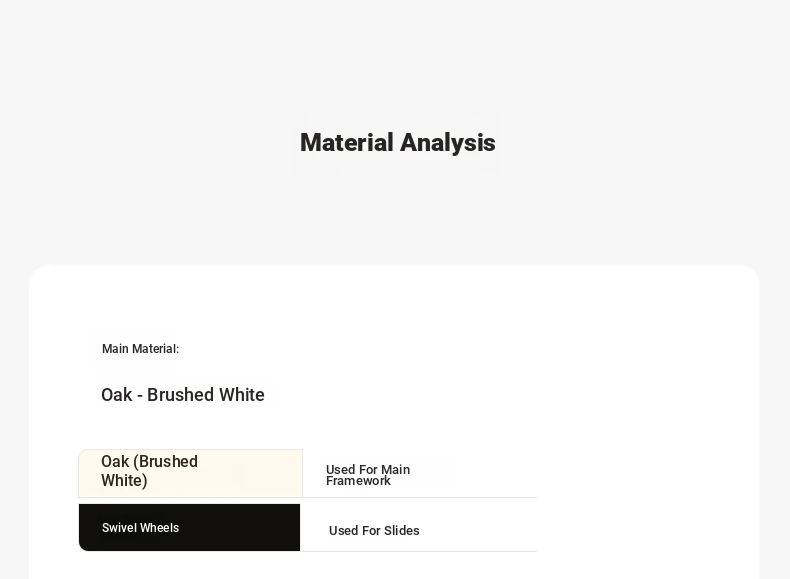Click the Swivel Wheels label text

pyautogui.click(x=141, y=528)
